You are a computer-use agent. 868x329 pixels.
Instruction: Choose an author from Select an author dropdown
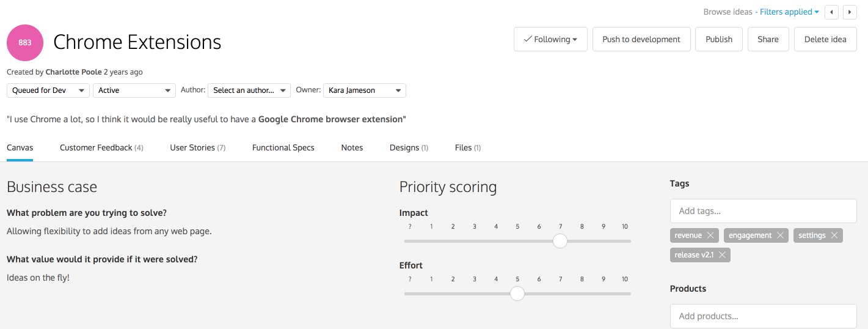point(249,91)
